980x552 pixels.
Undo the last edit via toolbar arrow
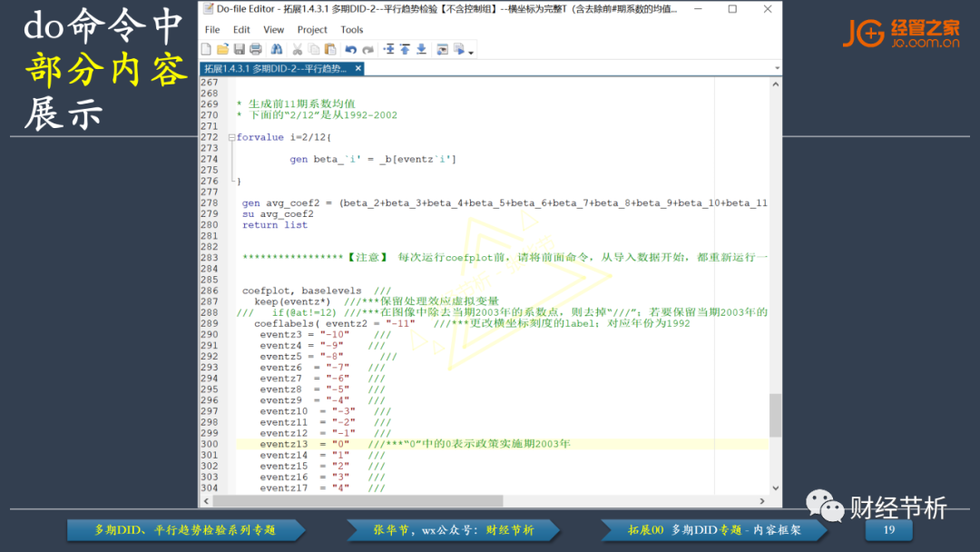click(350, 49)
